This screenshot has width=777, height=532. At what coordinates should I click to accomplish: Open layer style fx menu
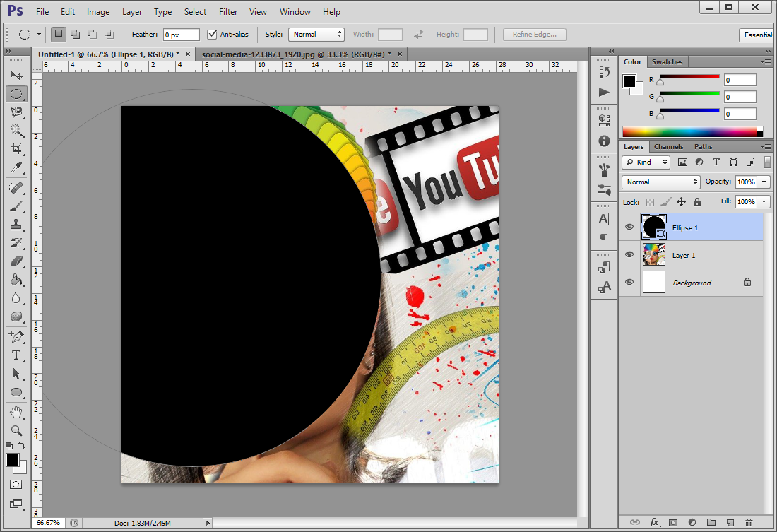(x=654, y=522)
